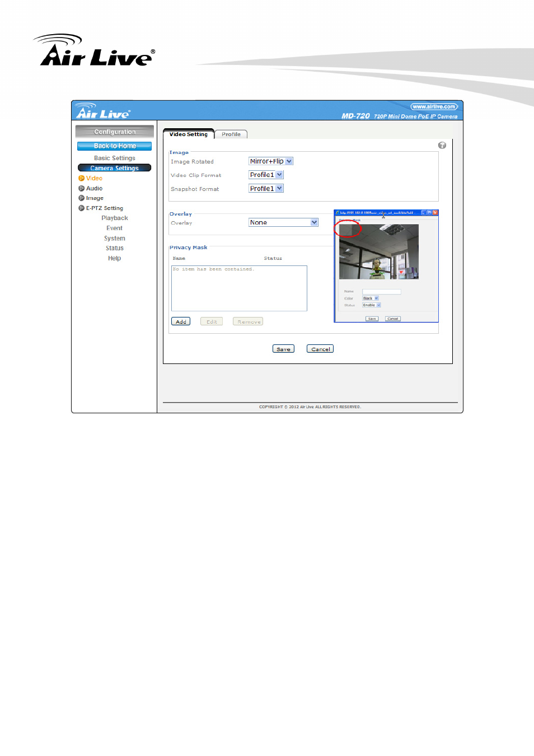
Task: Open the Status section in sidebar
Action: point(115,249)
